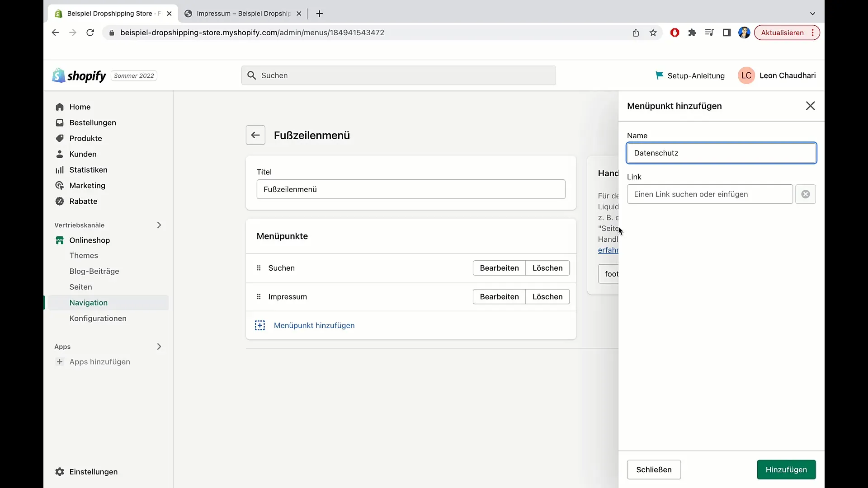Click the red Opera-style extension icon
Image resolution: width=868 pixels, height=488 pixels.
pos(675,33)
